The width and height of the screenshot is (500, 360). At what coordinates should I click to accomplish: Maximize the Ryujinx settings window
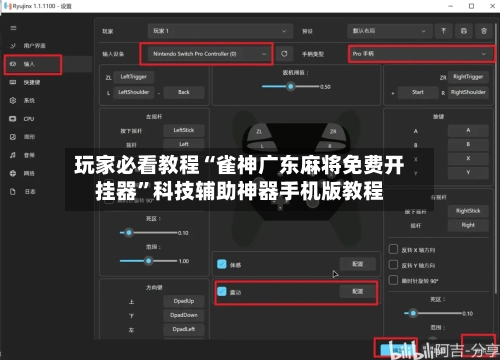[x=471, y=6]
